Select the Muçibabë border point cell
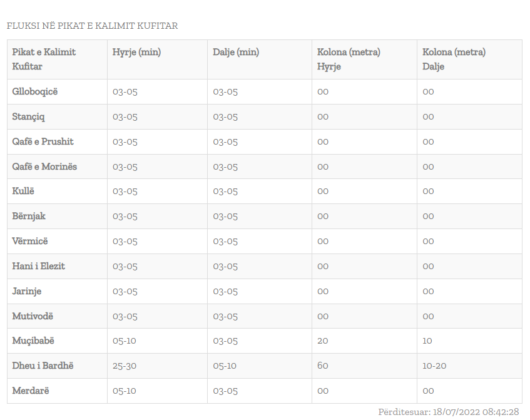Screen dimensions: 530x420 pos(34,341)
